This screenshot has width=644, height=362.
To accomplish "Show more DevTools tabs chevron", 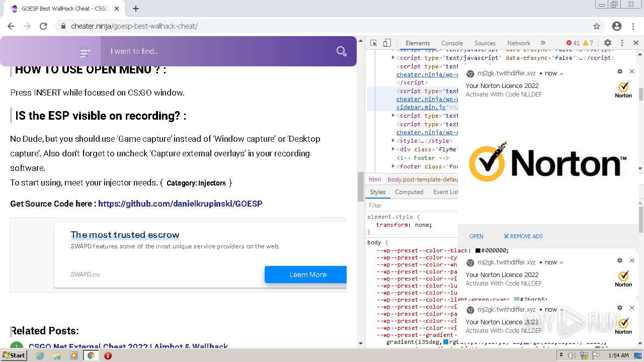I will coord(543,43).
